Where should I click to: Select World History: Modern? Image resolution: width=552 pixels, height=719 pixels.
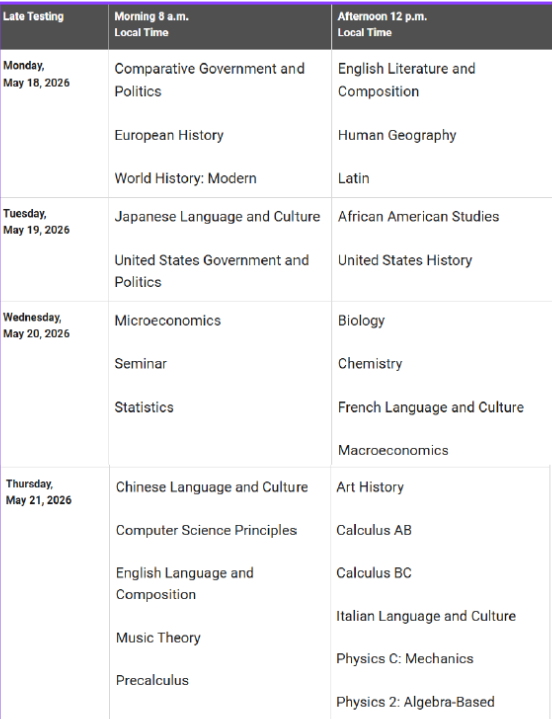tap(185, 178)
